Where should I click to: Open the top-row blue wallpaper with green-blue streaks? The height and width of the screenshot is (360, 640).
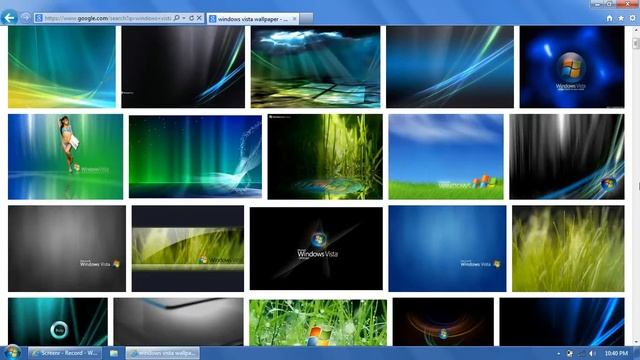[450, 67]
